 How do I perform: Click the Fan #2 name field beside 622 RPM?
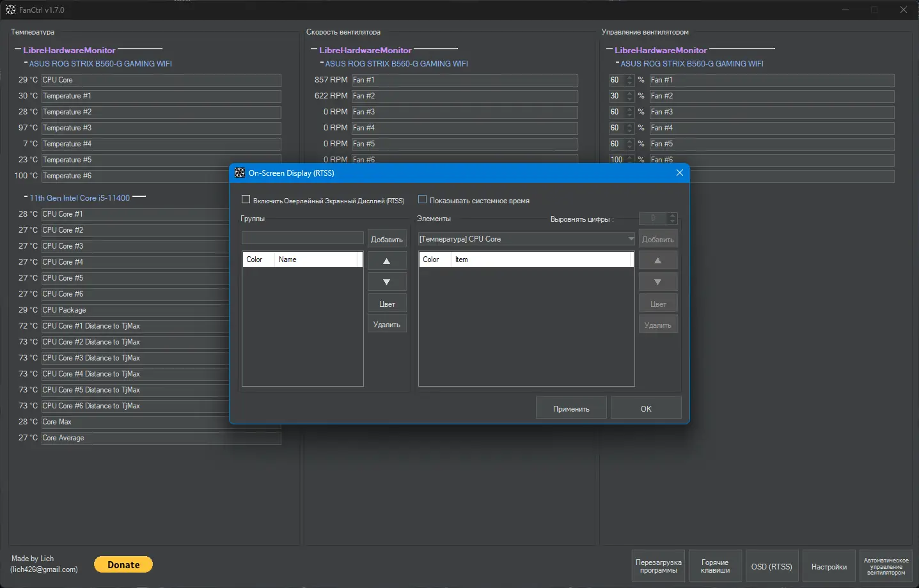pos(465,96)
